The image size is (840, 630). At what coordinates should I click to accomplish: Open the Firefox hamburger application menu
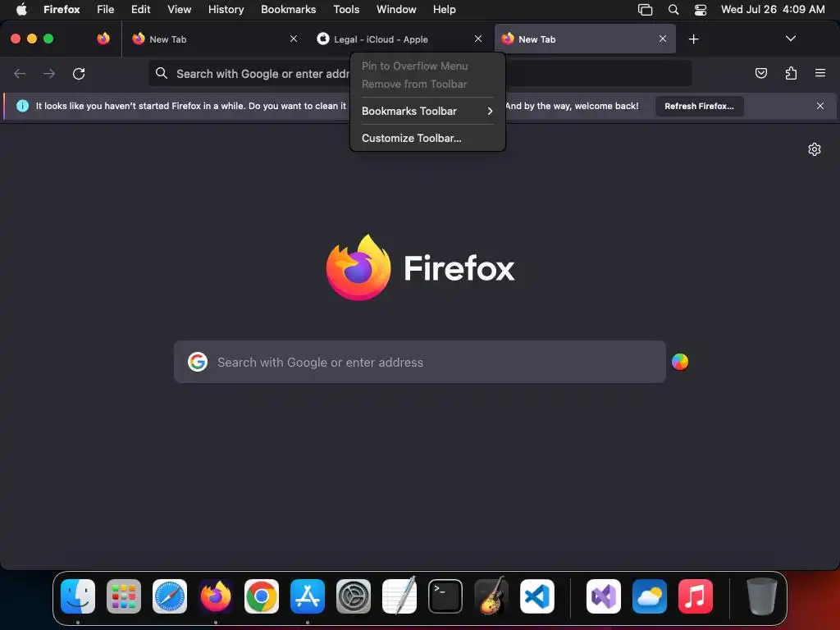[819, 73]
